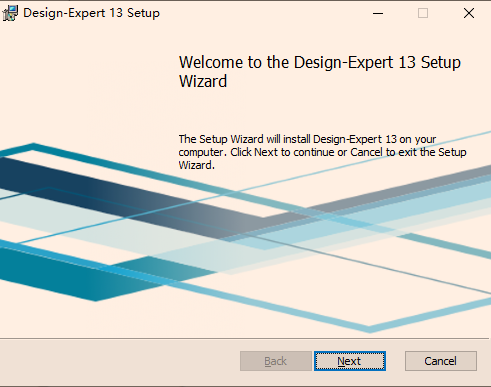Click the disabled maximize box icon
This screenshot has height=387, width=491.
(x=423, y=13)
